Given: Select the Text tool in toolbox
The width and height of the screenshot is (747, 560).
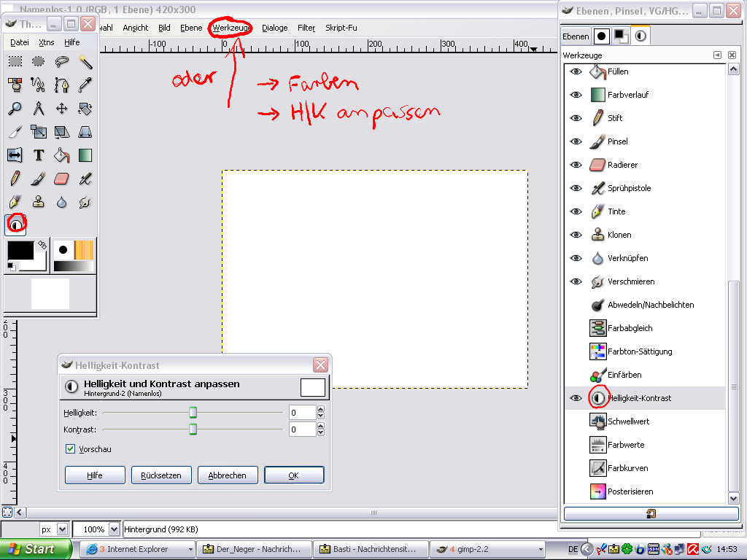Looking at the screenshot, I should (x=38, y=155).
